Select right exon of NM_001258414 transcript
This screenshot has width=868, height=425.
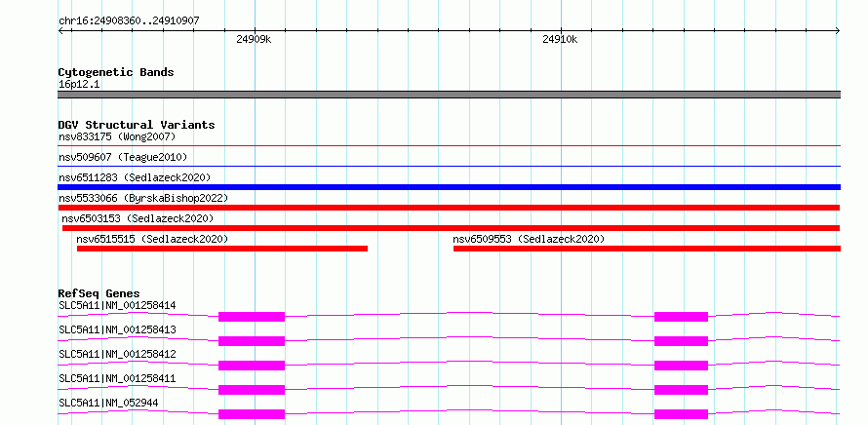681,317
